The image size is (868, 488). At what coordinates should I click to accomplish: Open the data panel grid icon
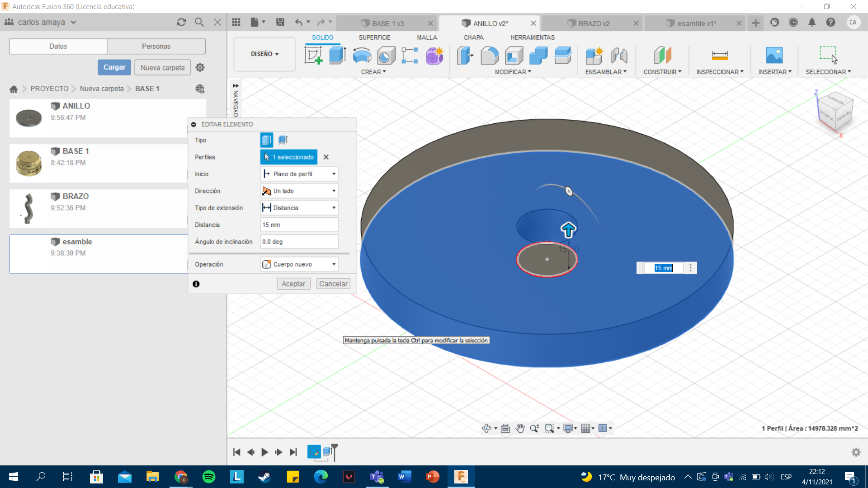[x=236, y=22]
